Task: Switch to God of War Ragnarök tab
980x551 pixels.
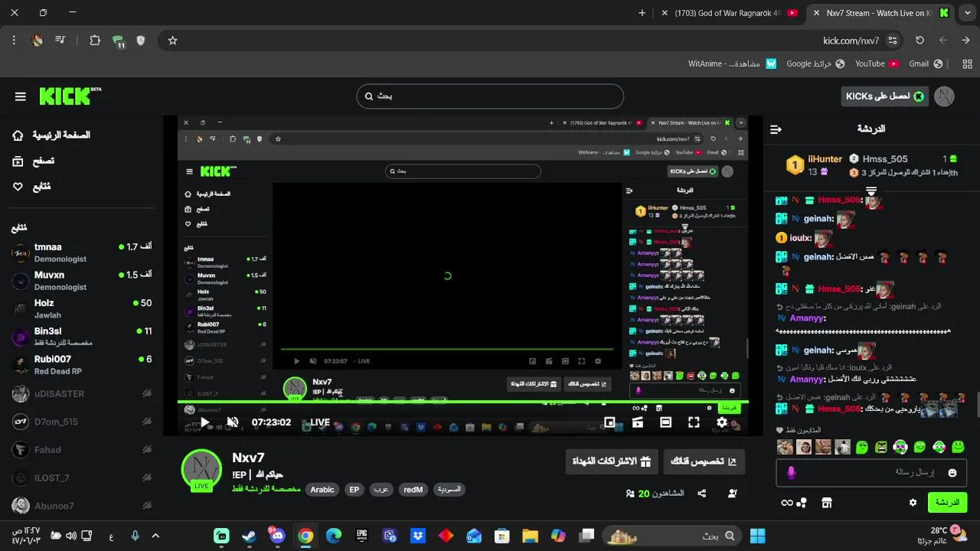Action: coord(727,13)
